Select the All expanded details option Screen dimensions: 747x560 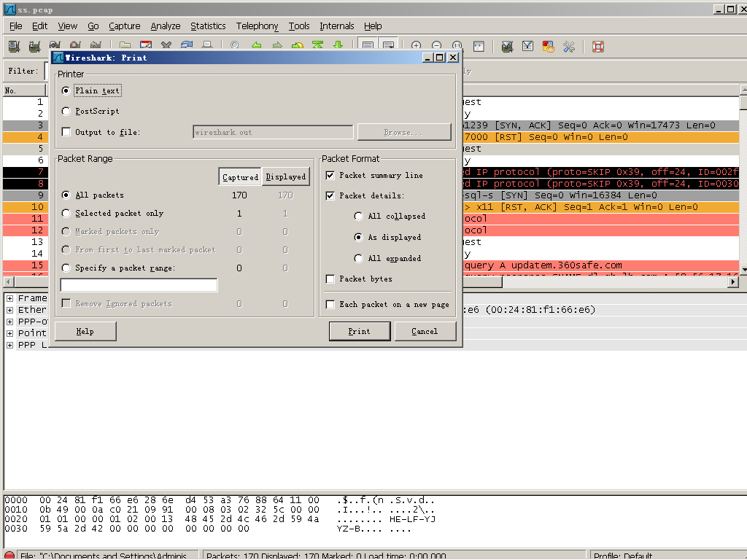pos(358,258)
